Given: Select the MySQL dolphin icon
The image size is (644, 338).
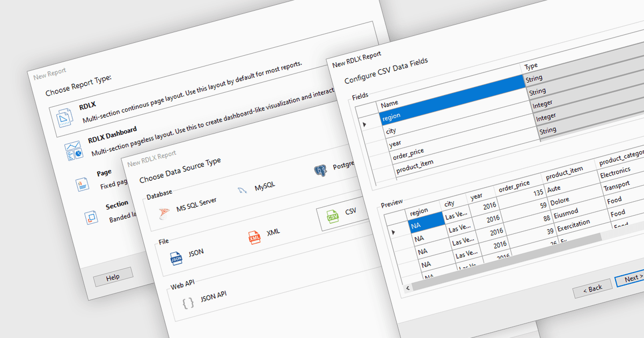Looking at the screenshot, I should coord(243,190).
